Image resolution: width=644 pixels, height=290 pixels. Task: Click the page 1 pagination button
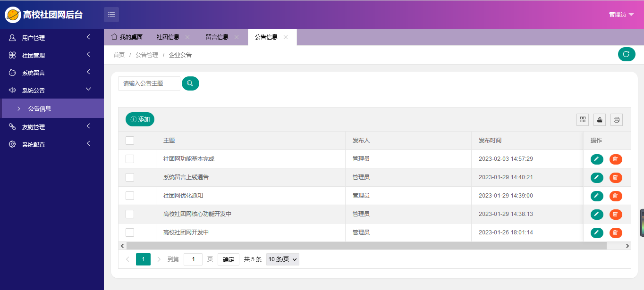[x=143, y=259]
